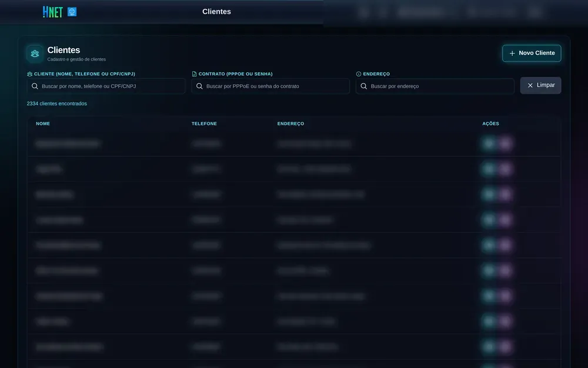Focus the search by nome, telefone ou CPF/CNPJ field

(106, 86)
